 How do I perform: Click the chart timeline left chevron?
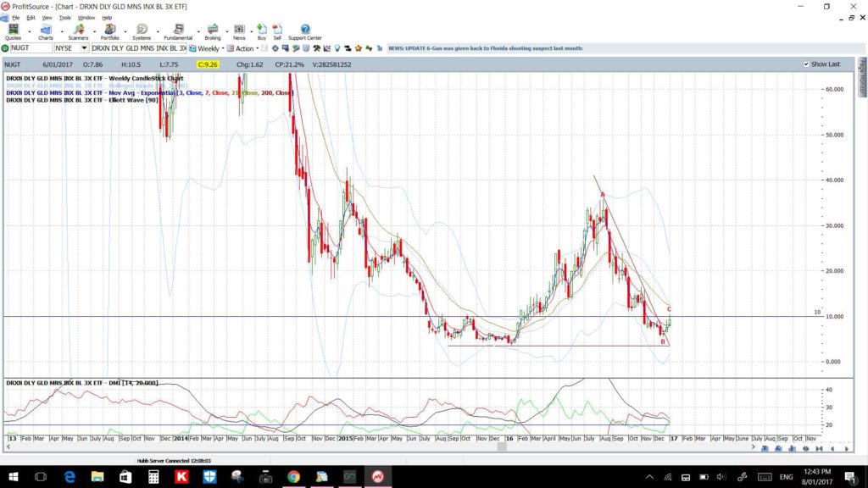tap(8, 447)
